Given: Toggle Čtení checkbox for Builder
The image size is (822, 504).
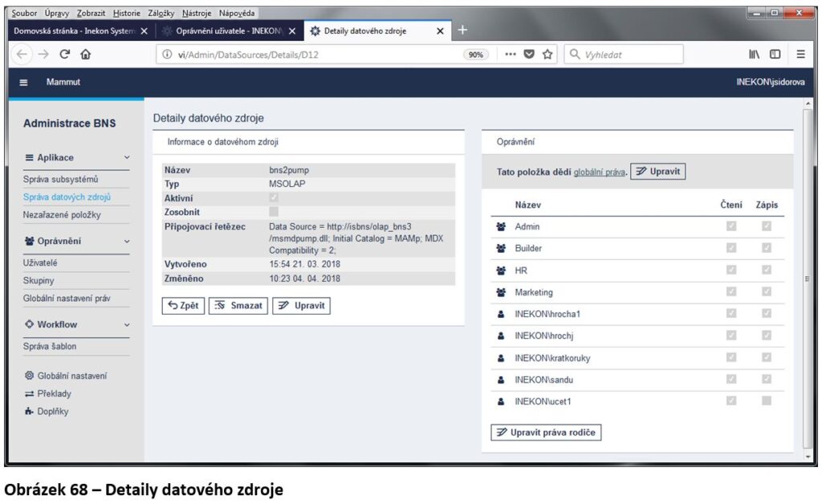Looking at the screenshot, I should (731, 247).
